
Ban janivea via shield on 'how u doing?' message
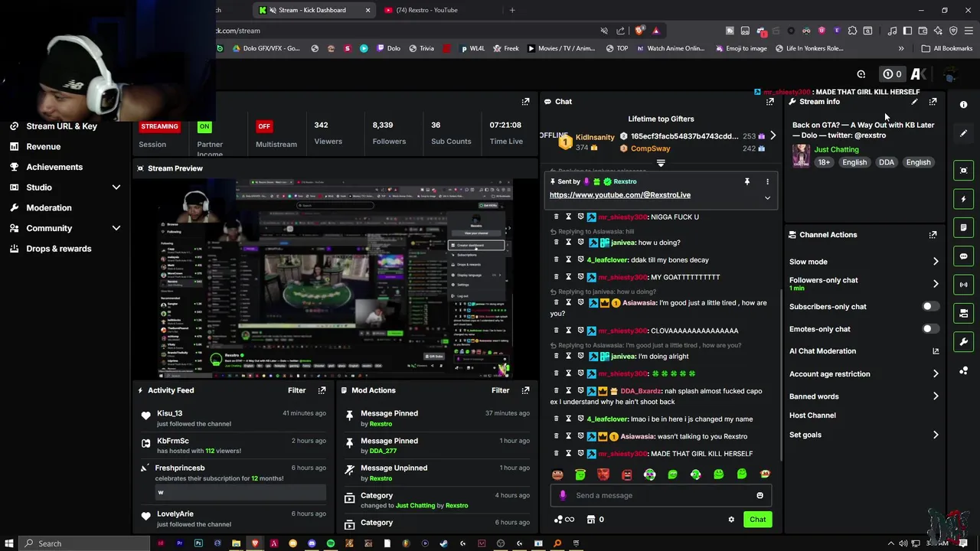tap(580, 243)
